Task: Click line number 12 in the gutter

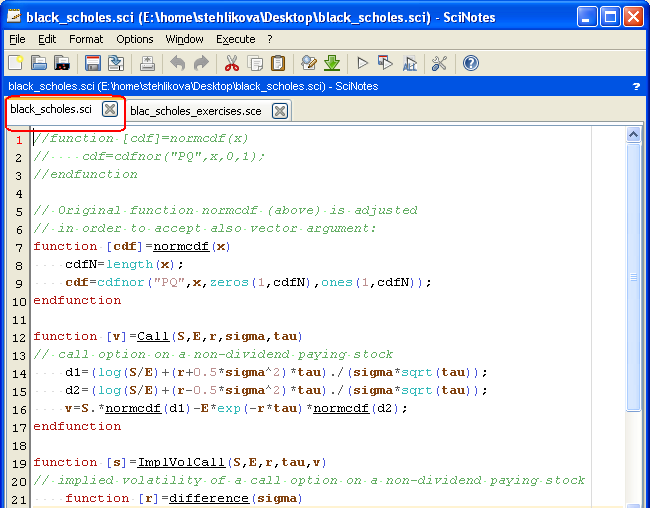Action: coord(19,338)
